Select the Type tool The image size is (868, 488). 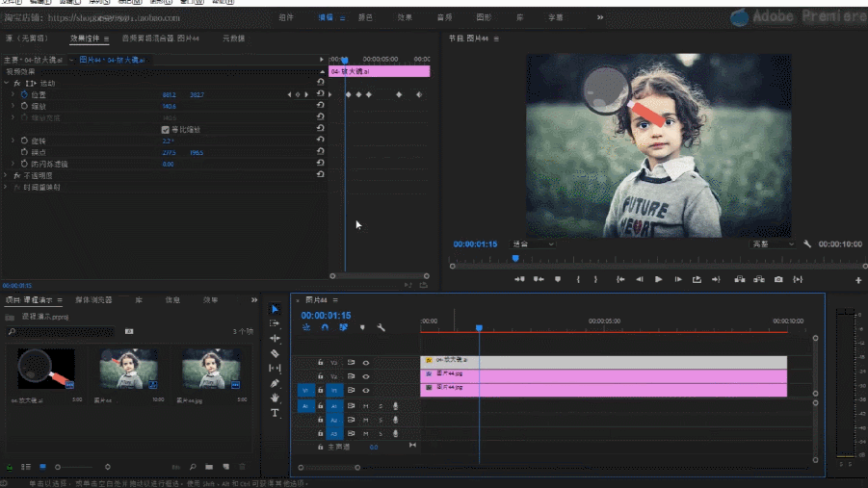coord(275,413)
